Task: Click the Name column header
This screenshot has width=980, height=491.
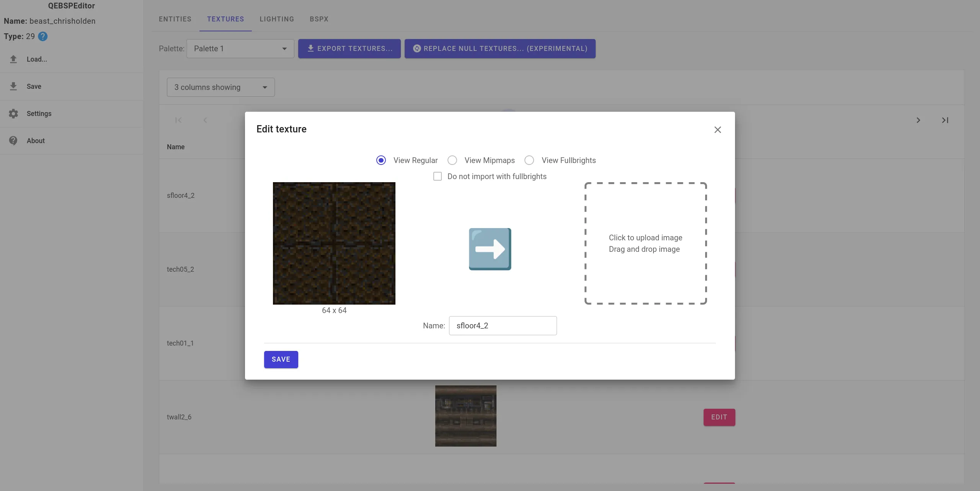Action: pyautogui.click(x=176, y=147)
